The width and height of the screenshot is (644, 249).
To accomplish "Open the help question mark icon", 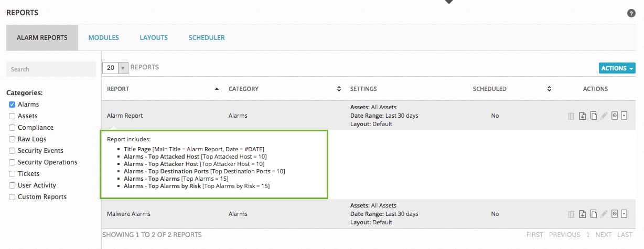I will coord(631,13).
